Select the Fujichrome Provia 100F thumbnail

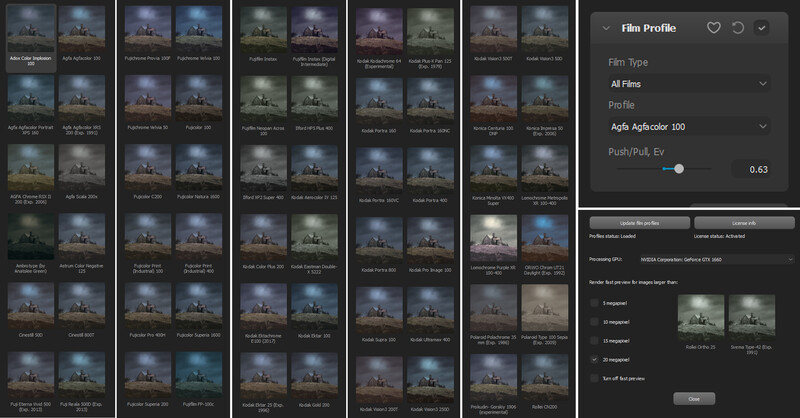(x=148, y=30)
